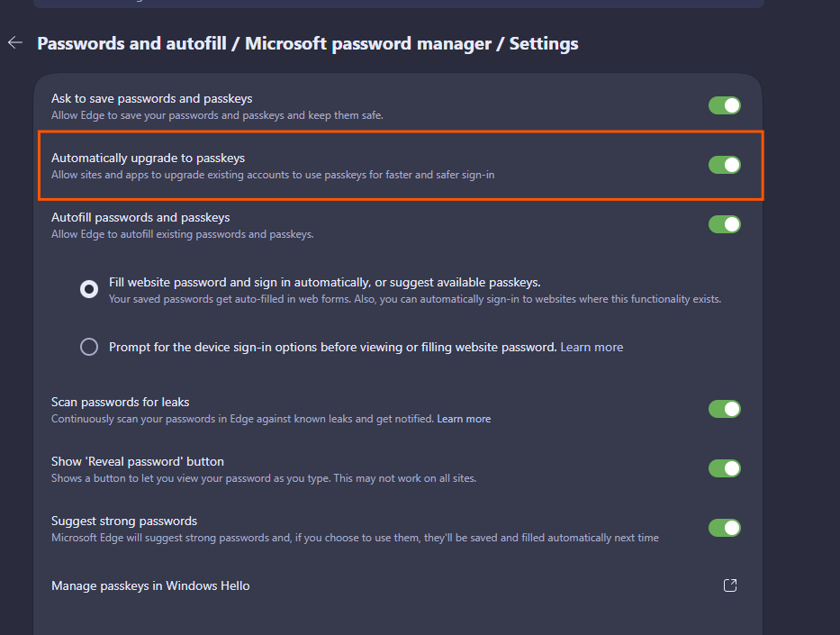Choose Prompt for device sign-in options radio
The image size is (840, 635).
pos(89,347)
